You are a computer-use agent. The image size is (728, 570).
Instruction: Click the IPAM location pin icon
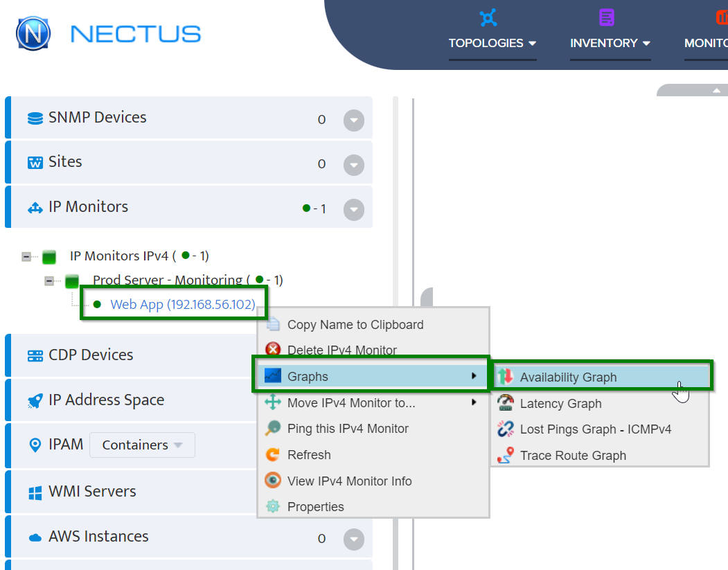coord(35,445)
